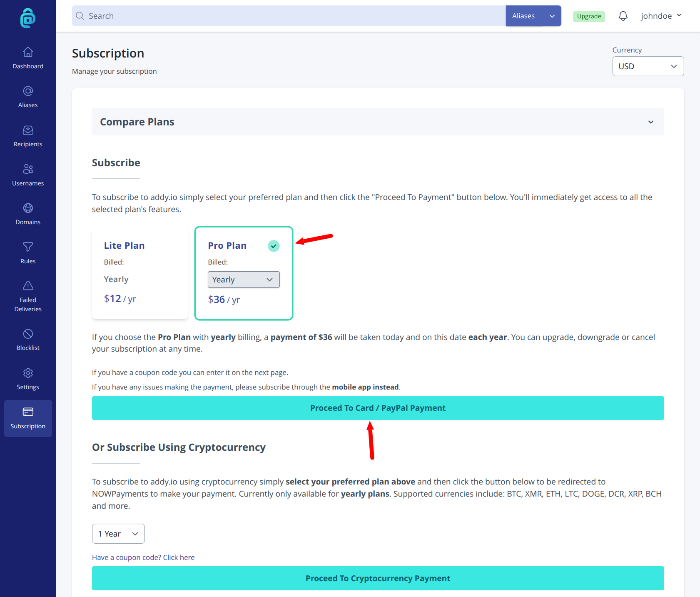
Task: Click the green Upgrade button
Action: 589,16
